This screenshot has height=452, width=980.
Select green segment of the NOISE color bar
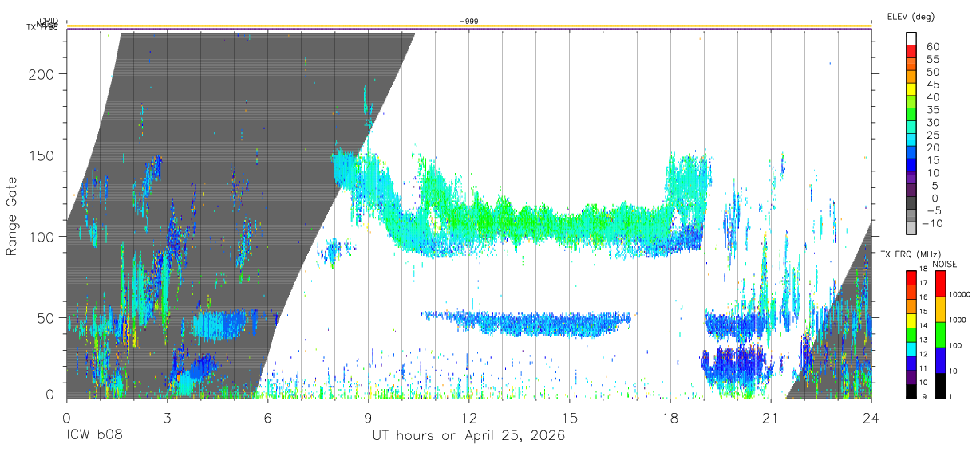click(x=940, y=334)
